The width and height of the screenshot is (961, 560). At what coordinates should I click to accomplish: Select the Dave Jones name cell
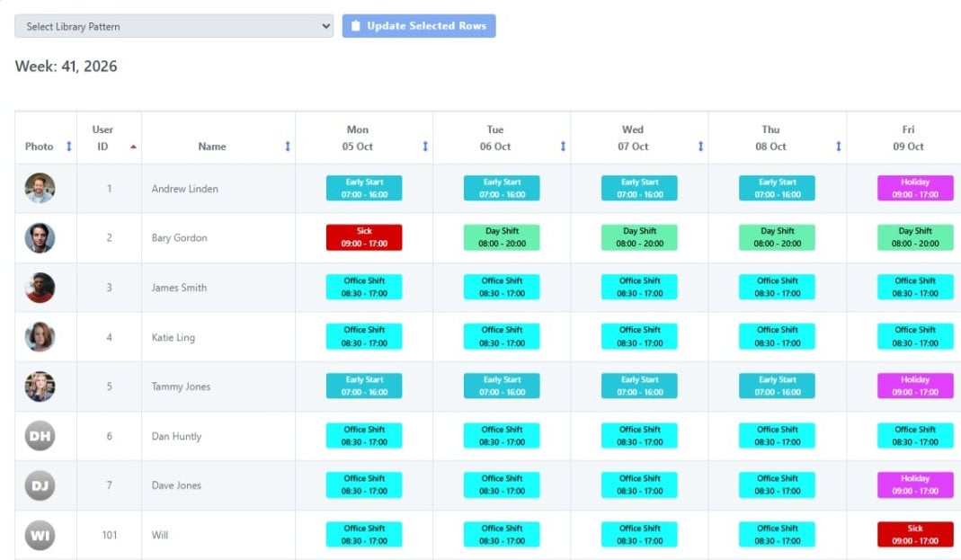click(x=218, y=485)
